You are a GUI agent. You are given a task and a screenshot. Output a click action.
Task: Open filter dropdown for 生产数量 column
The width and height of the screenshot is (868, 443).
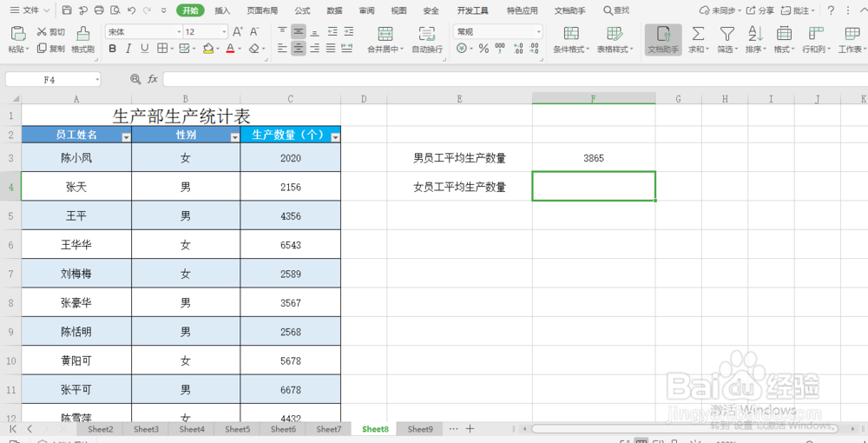[335, 137]
